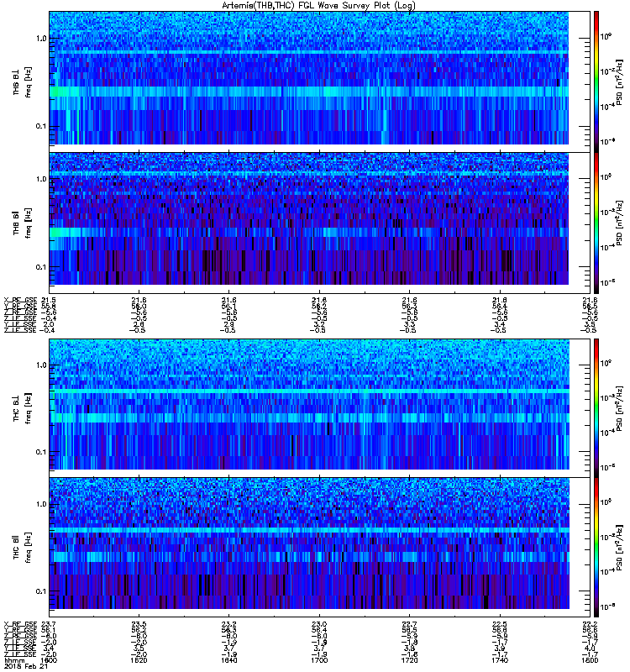This screenshot has height=672, width=630.
Task: Click the X_RE_GSE value '22.5'
Action: pos(500,624)
